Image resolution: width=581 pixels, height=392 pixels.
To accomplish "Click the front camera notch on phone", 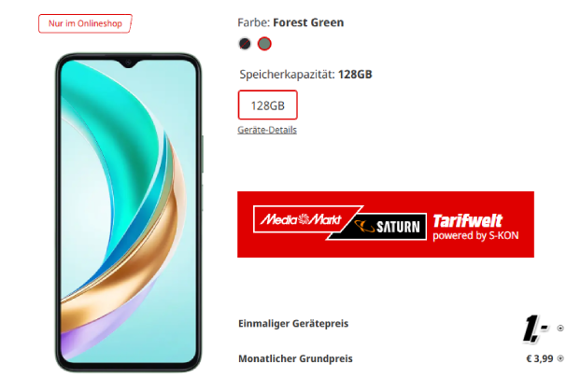I will [128, 63].
